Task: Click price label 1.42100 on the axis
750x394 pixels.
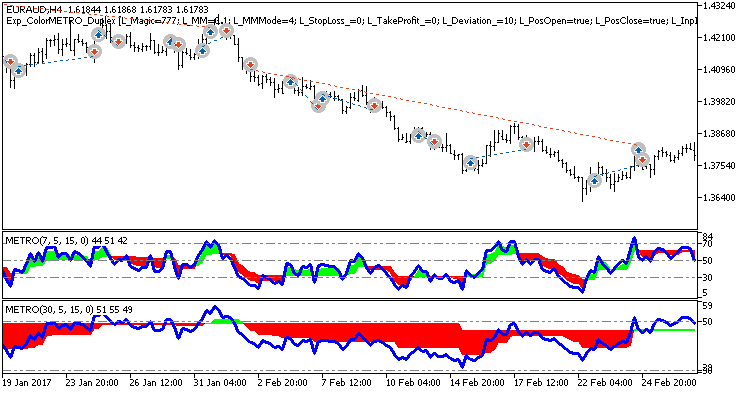Action: pyautogui.click(x=719, y=38)
